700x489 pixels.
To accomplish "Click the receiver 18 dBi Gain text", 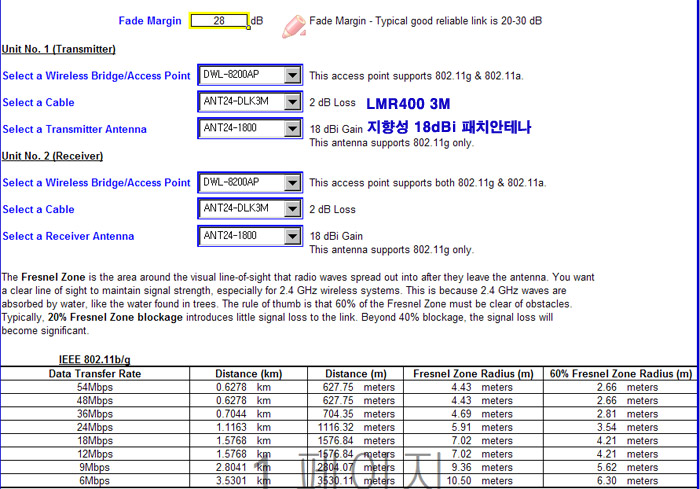I will coord(336,236).
